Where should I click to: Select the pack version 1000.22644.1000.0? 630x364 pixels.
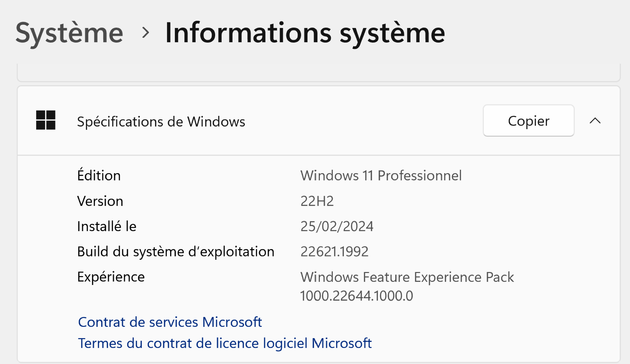357,296
